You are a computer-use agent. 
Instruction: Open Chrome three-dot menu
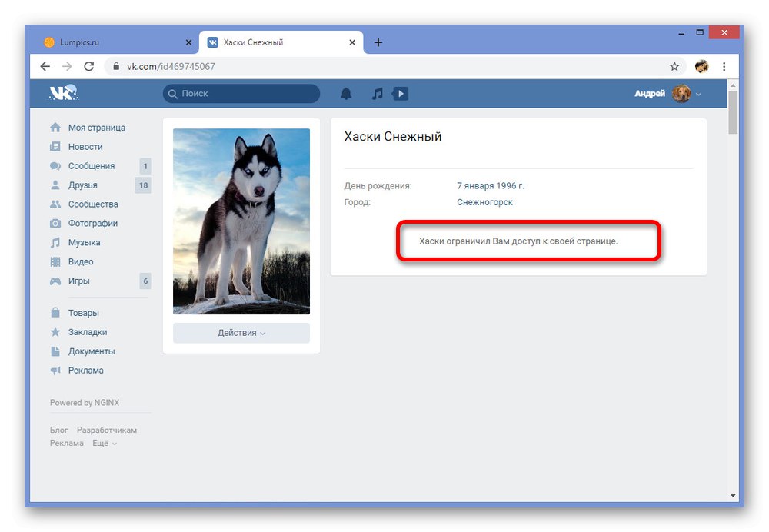click(724, 66)
